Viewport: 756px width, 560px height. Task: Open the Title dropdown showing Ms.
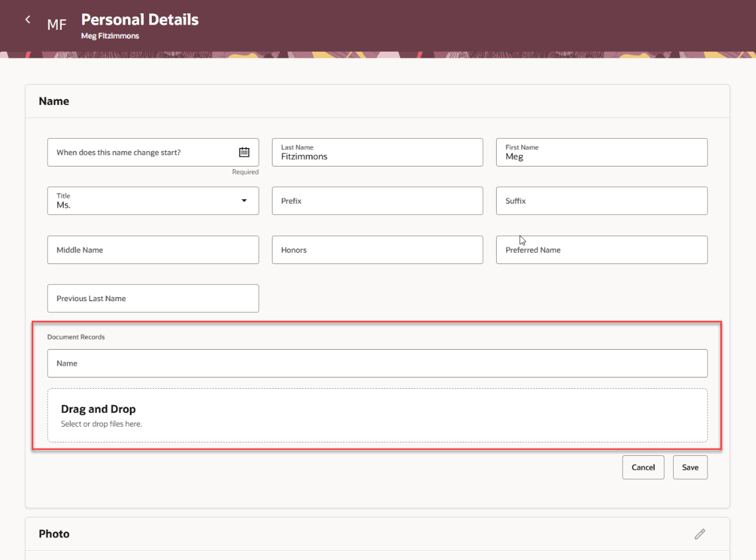point(245,200)
